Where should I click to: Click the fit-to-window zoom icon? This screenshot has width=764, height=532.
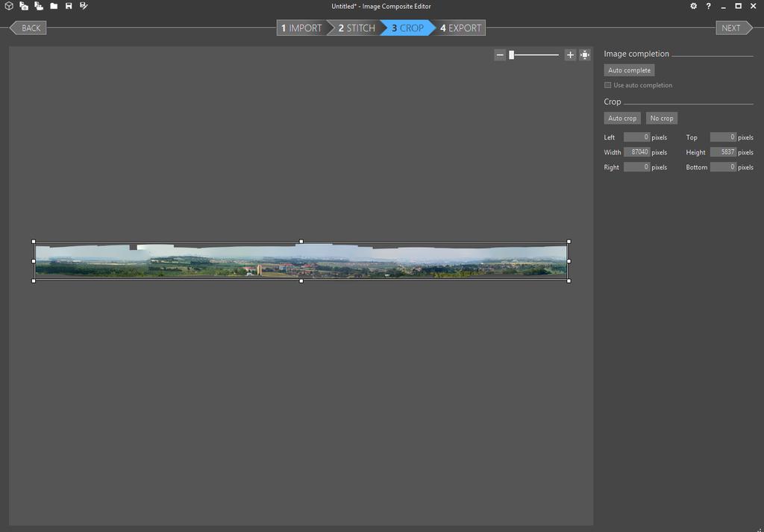[x=585, y=55]
